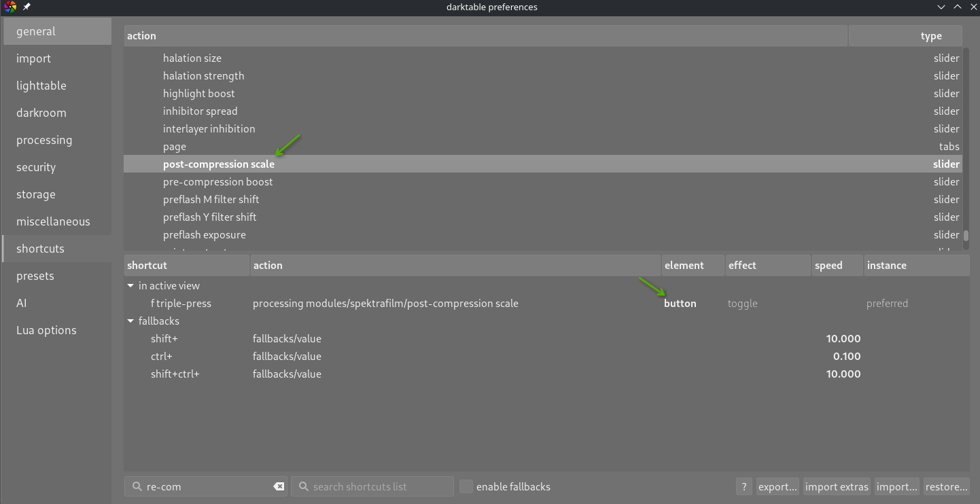The image size is (980, 504).
Task: Click the import extras button
Action: (x=837, y=486)
